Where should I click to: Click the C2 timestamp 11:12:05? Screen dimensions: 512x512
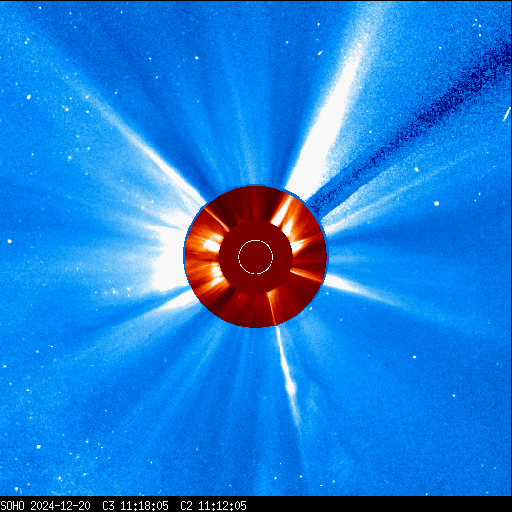tap(222, 506)
